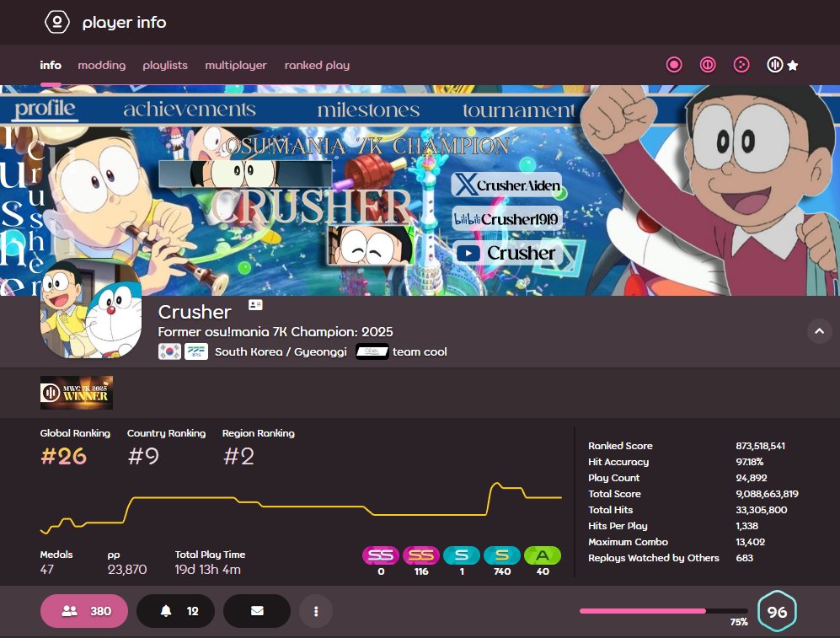The image size is (840, 638).
Task: Open the team cool link
Action: tap(420, 352)
